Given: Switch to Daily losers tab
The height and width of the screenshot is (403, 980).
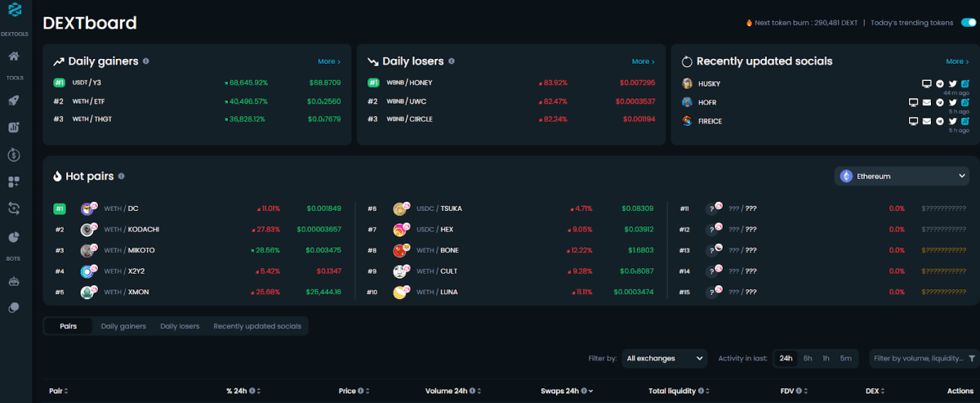Looking at the screenshot, I should click(x=180, y=326).
